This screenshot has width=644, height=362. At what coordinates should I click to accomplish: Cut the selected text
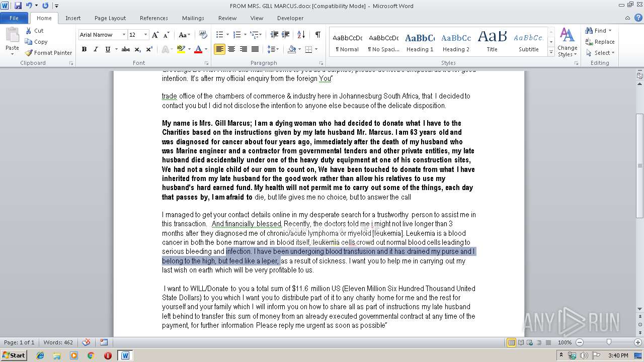tap(34, 31)
